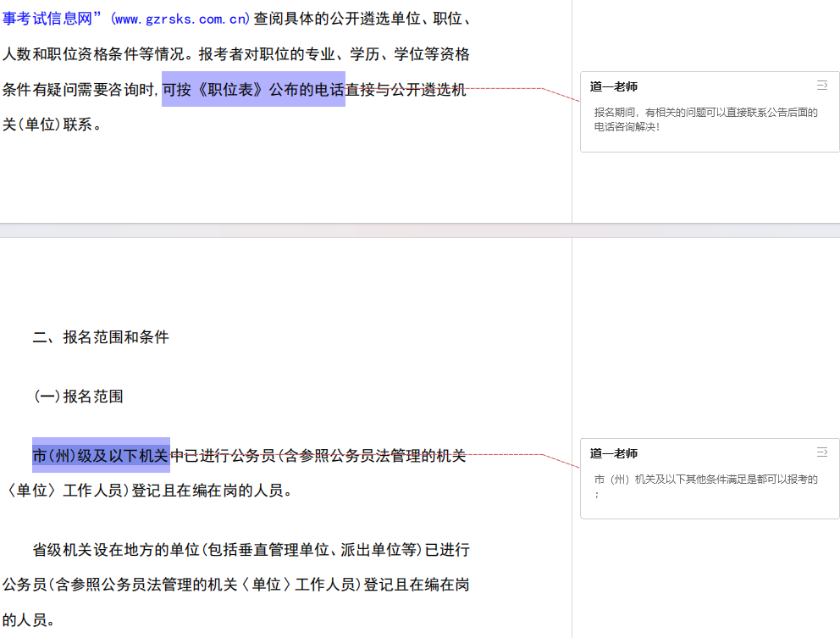Click the line starting with 人数和职位资格条件
The image size is (840, 638).
pyautogui.click(x=235, y=54)
